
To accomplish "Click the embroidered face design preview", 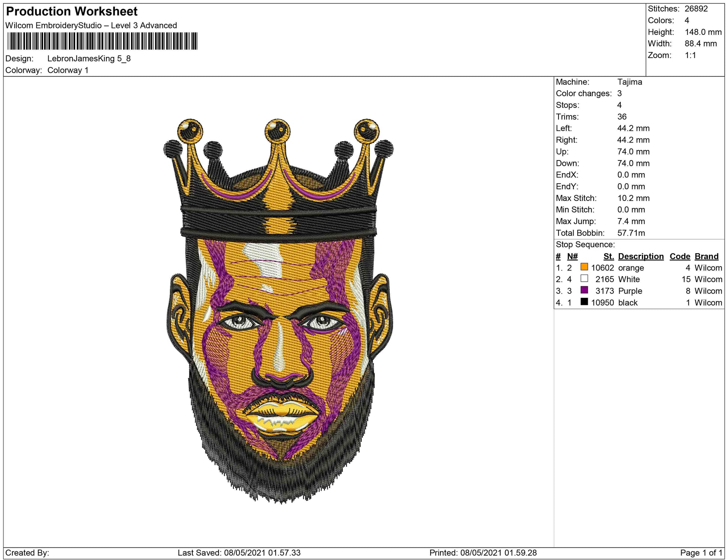I will coord(278,310).
